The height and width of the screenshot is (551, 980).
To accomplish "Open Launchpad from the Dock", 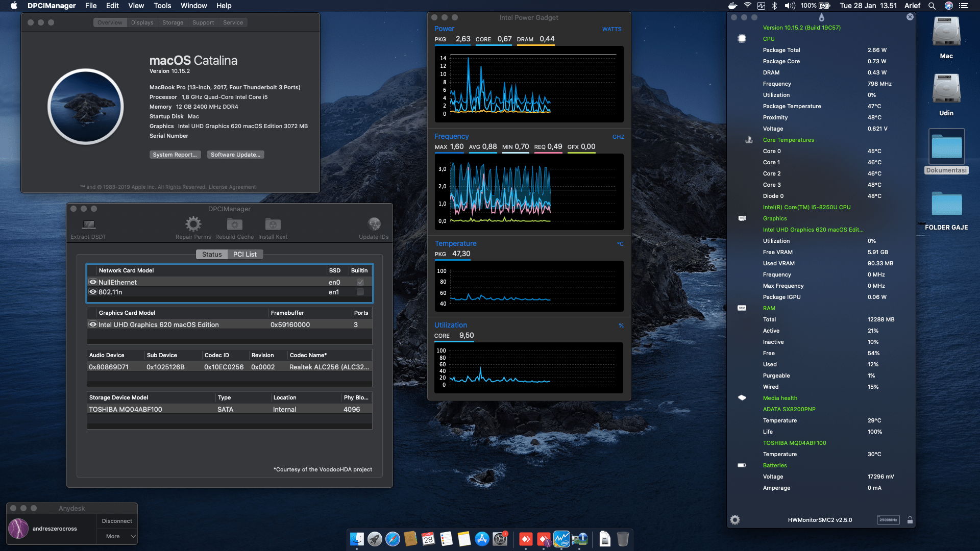I will (375, 539).
